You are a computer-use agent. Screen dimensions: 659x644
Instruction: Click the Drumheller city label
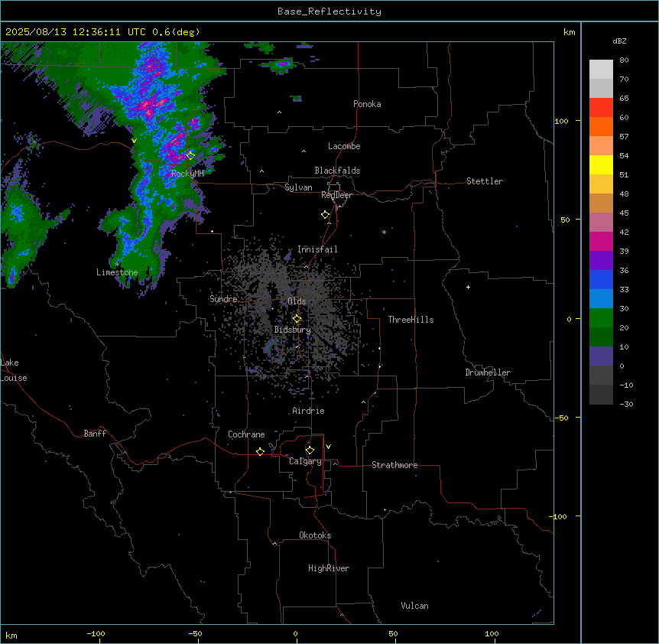pos(488,372)
